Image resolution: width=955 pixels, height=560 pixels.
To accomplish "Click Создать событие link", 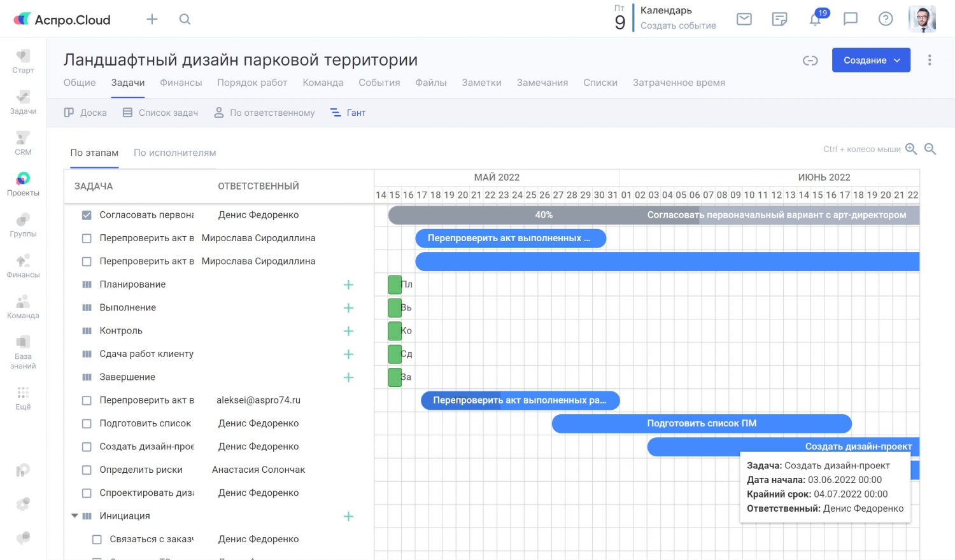I will pyautogui.click(x=678, y=25).
